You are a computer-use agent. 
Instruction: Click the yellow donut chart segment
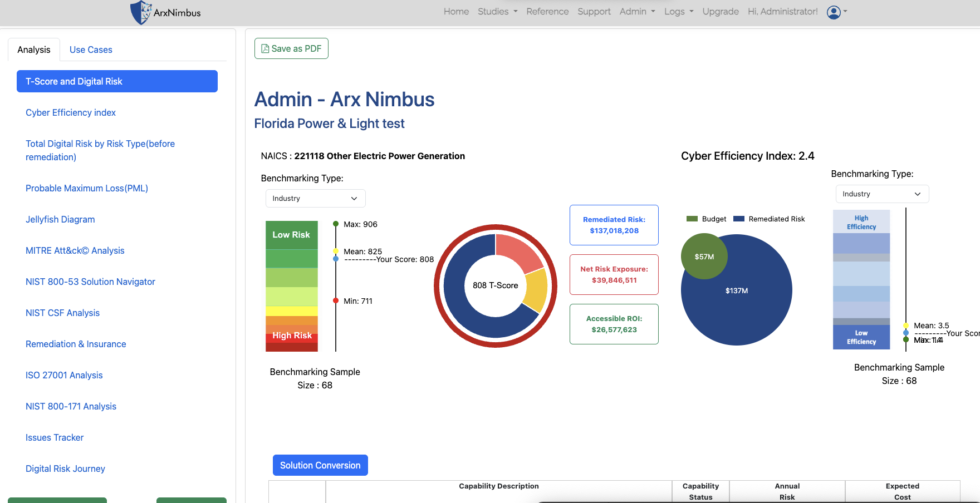point(537,290)
